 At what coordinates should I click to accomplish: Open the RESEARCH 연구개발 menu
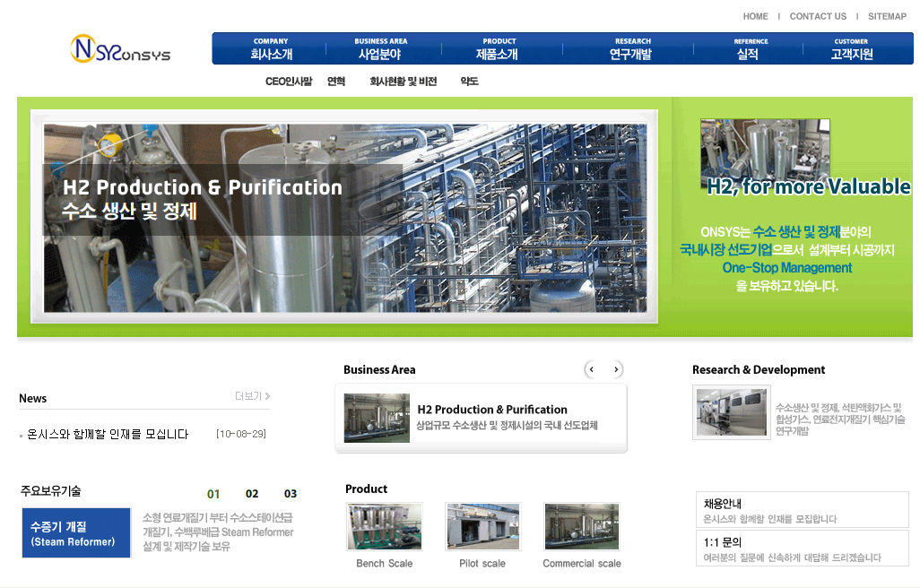631,48
